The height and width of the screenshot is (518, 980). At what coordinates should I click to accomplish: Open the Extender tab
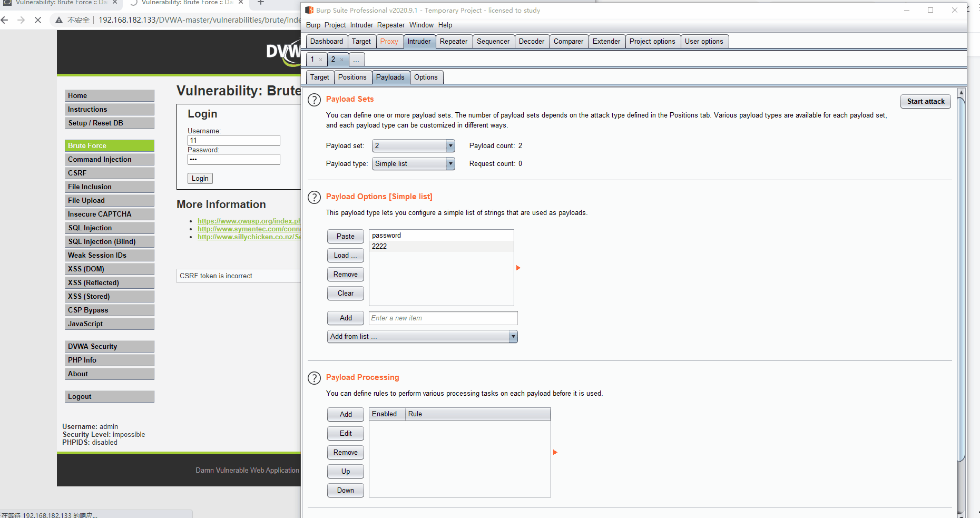coord(606,42)
